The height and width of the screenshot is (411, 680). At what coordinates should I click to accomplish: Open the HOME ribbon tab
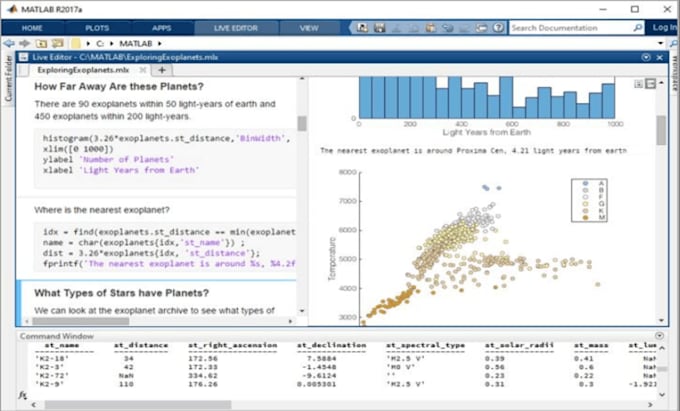coord(32,28)
